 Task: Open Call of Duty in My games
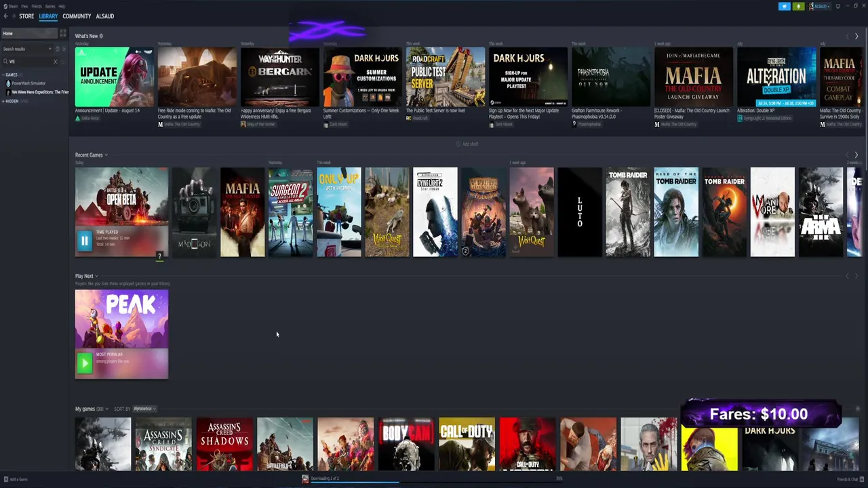pos(467,444)
